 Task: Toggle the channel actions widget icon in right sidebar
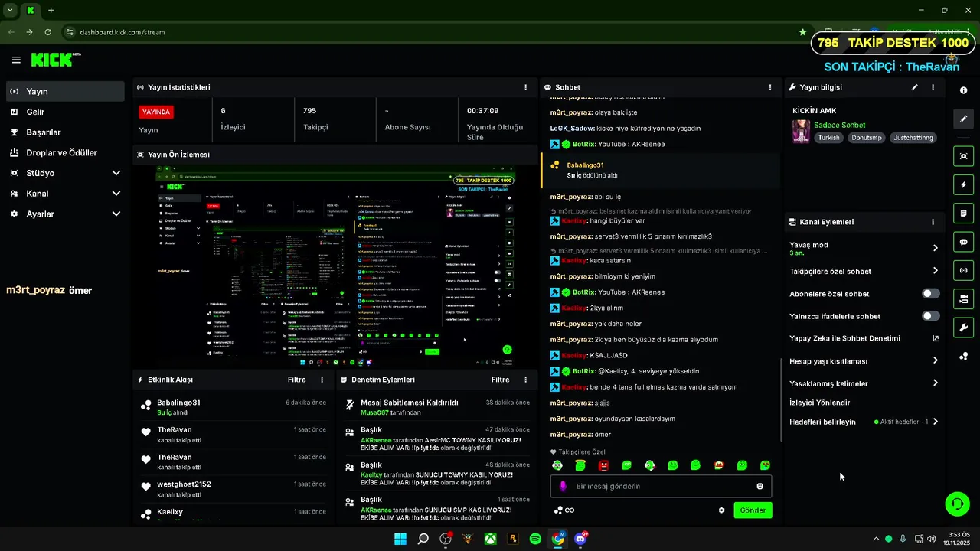963,298
